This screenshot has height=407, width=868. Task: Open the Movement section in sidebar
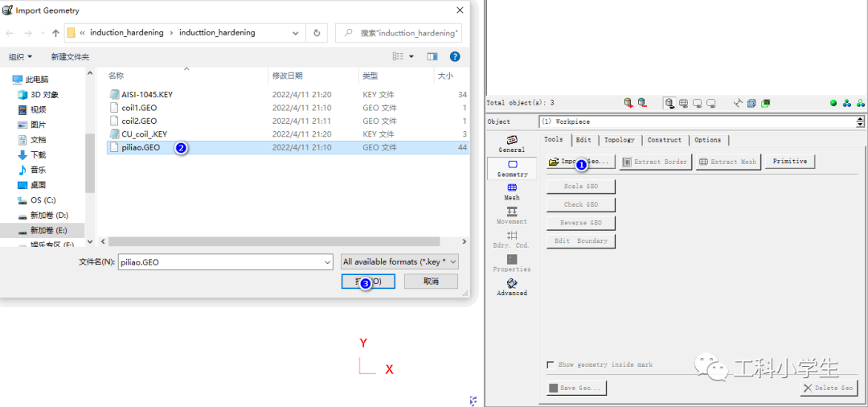512,216
